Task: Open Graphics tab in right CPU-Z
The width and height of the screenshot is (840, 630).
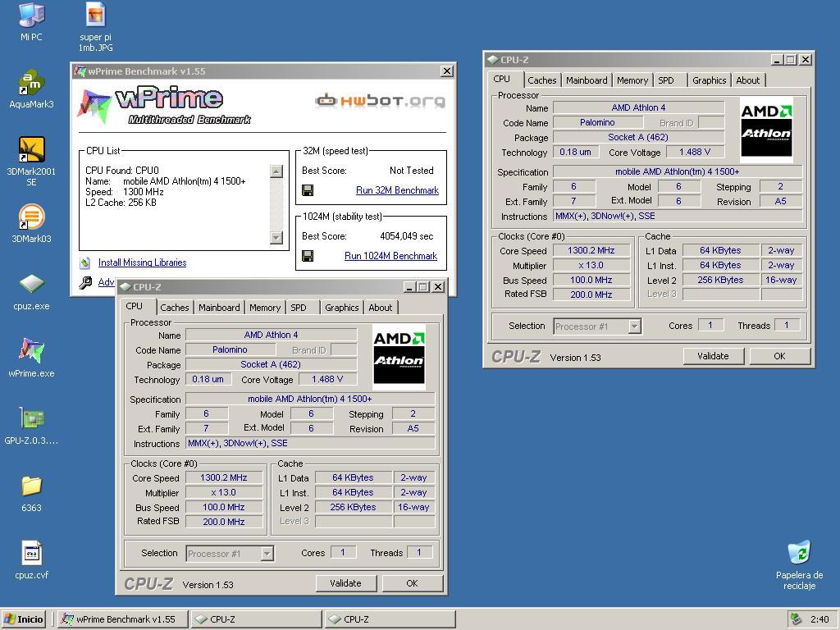Action: [710, 80]
